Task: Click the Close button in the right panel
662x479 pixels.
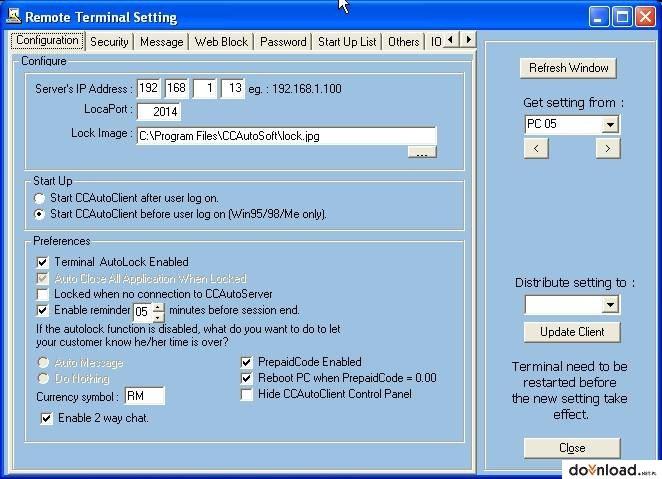Action: pyautogui.click(x=572, y=448)
